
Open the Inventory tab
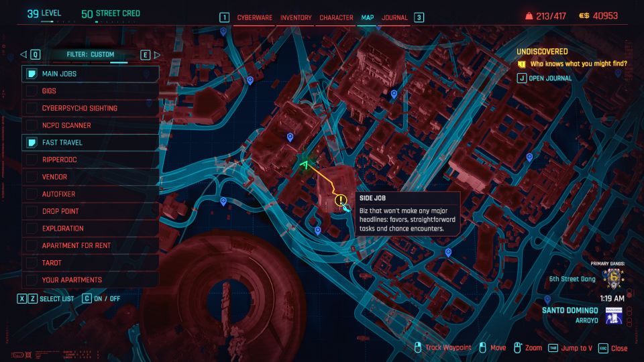tap(296, 17)
